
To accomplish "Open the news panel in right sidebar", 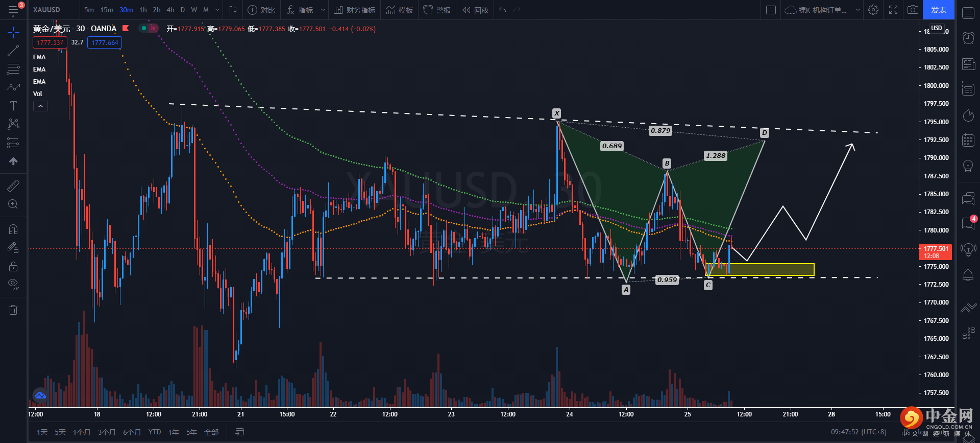I will click(x=968, y=64).
